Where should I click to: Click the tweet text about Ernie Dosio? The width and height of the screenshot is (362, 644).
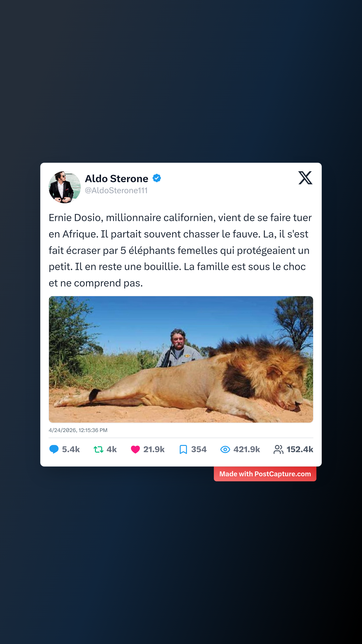point(180,250)
